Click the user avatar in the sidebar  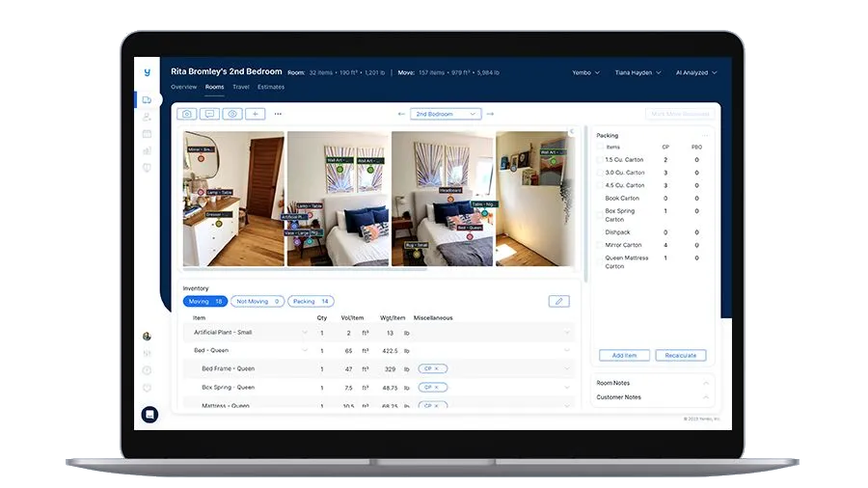click(147, 336)
